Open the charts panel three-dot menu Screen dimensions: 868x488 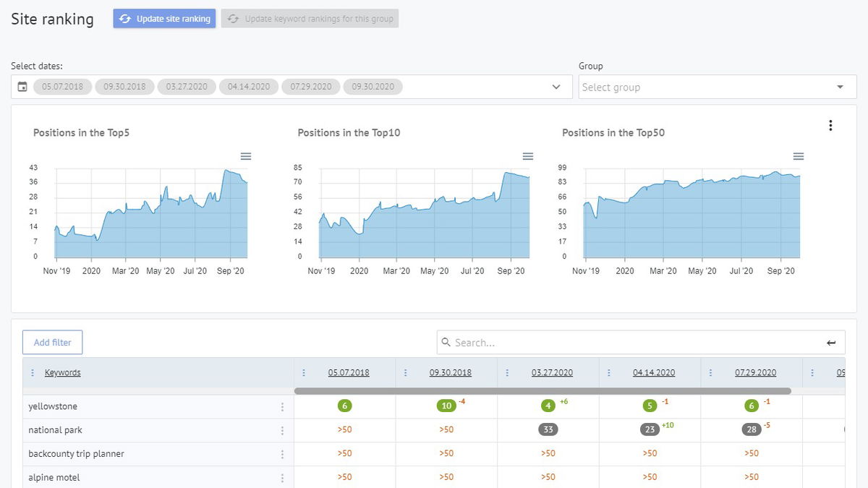pyautogui.click(x=830, y=124)
